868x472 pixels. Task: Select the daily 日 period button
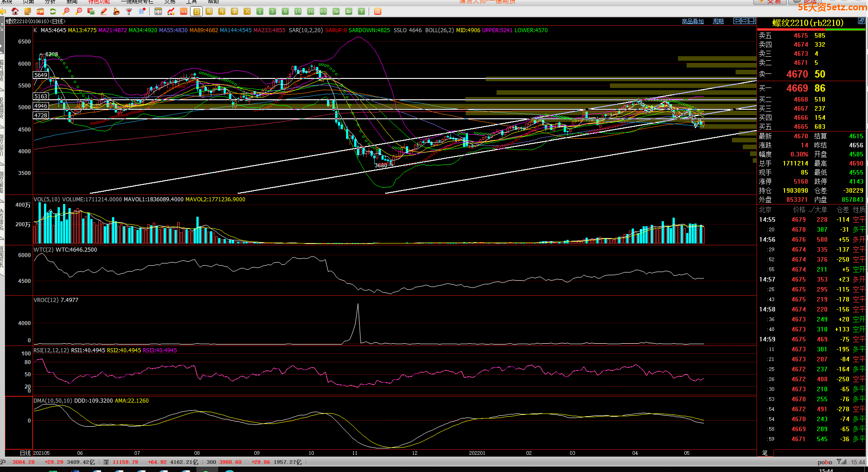pyautogui.click(x=196, y=11)
